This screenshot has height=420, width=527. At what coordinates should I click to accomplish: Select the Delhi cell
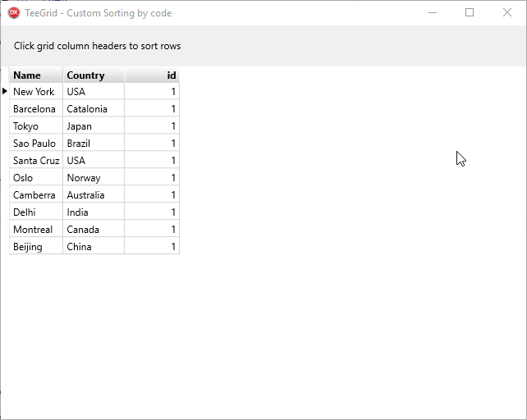[36, 212]
